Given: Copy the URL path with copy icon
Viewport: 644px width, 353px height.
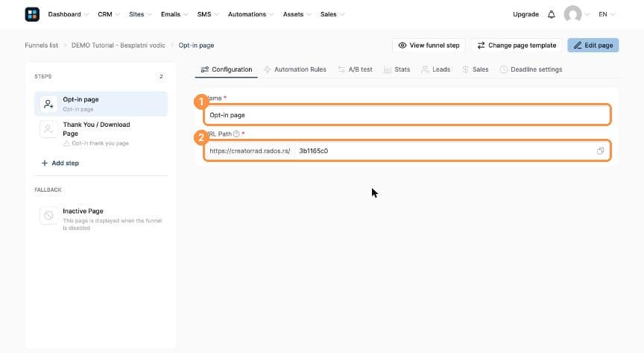Looking at the screenshot, I should tap(600, 151).
